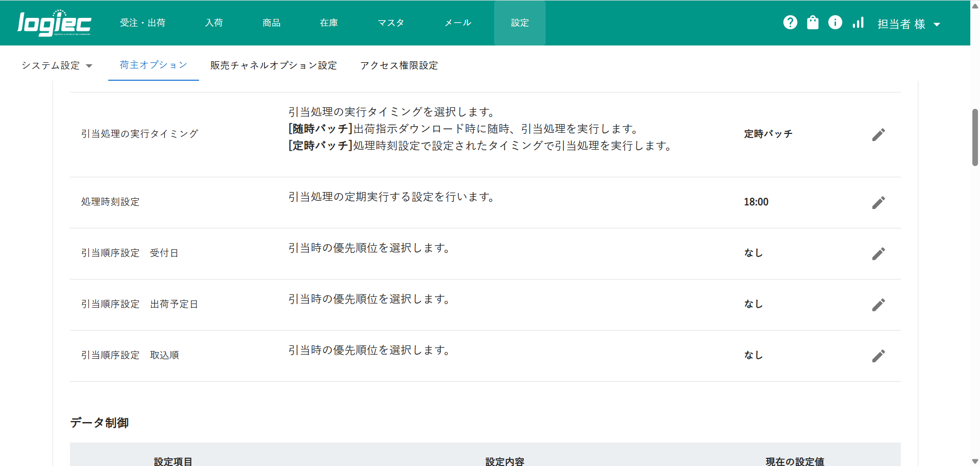Click the vertical page scrollbar thumb
This screenshot has height=466, width=980.
[x=975, y=137]
